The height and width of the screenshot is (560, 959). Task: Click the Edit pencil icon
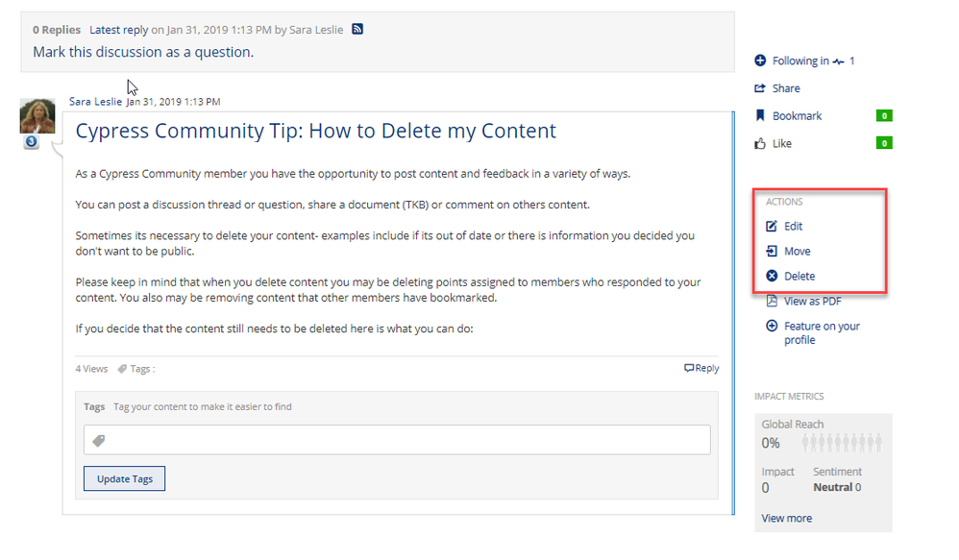[x=772, y=226]
